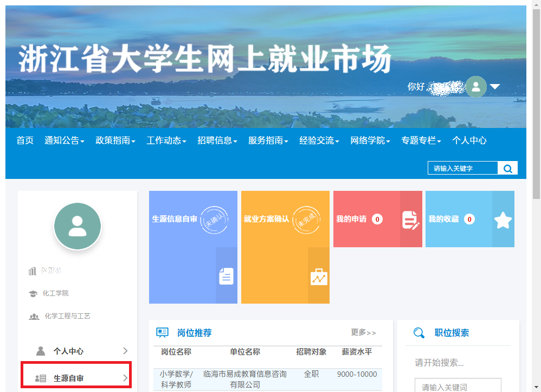Click the 请输入关键字 search field in header
The width and height of the screenshot is (541, 392).
pyautogui.click(x=462, y=169)
